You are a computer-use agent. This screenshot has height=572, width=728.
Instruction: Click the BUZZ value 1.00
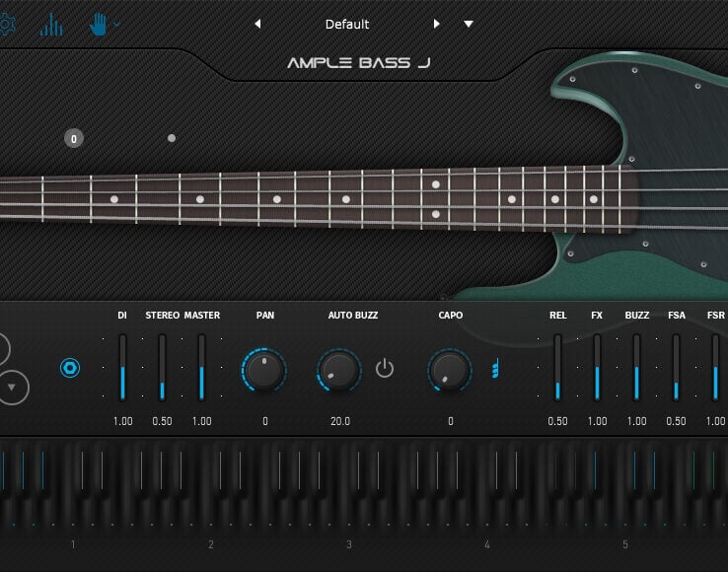tap(636, 421)
